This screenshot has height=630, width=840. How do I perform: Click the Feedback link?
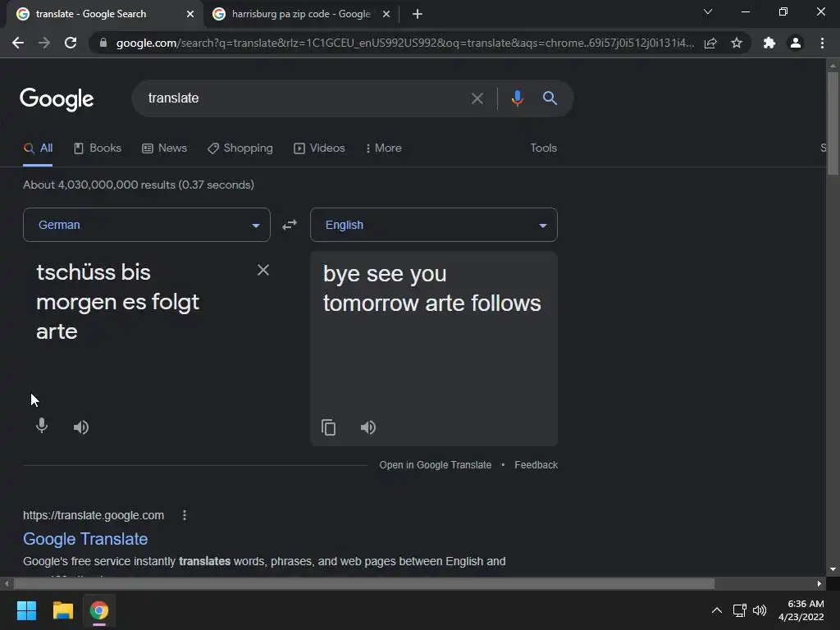click(536, 465)
